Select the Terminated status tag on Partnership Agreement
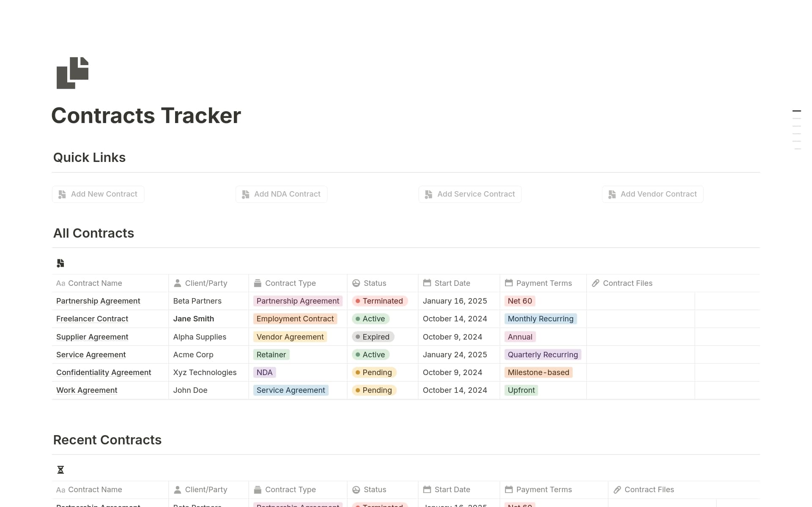812x507 pixels. [x=379, y=301]
